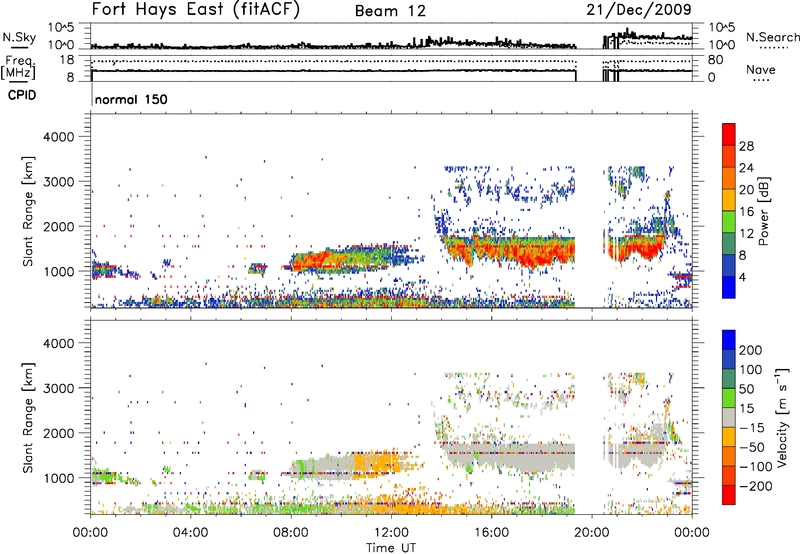
Task: Click the "Freq. [MHz]" axis label
Action: (19, 67)
